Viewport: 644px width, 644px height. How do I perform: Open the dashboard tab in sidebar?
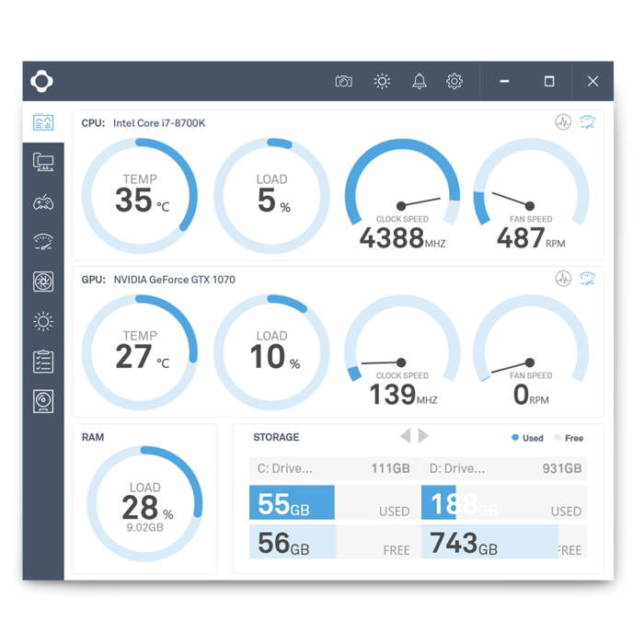[x=43, y=122]
